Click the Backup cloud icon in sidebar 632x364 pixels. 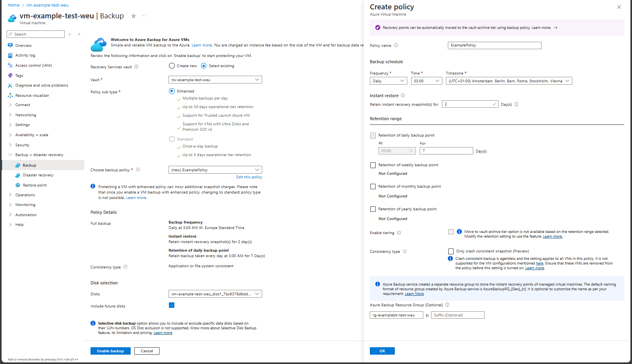(18, 165)
